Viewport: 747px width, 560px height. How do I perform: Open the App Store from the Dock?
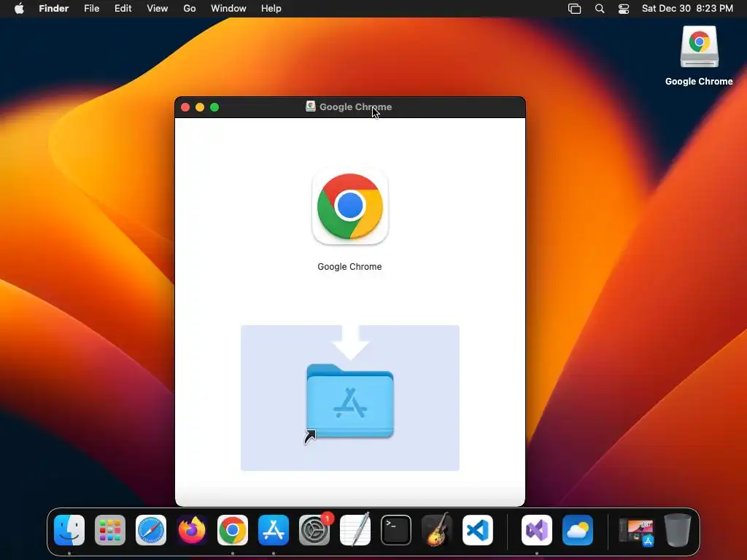(x=274, y=530)
